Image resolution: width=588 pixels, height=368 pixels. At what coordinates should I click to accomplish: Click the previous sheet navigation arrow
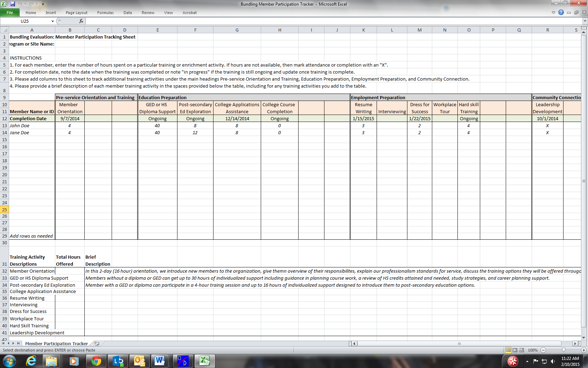[8, 343]
